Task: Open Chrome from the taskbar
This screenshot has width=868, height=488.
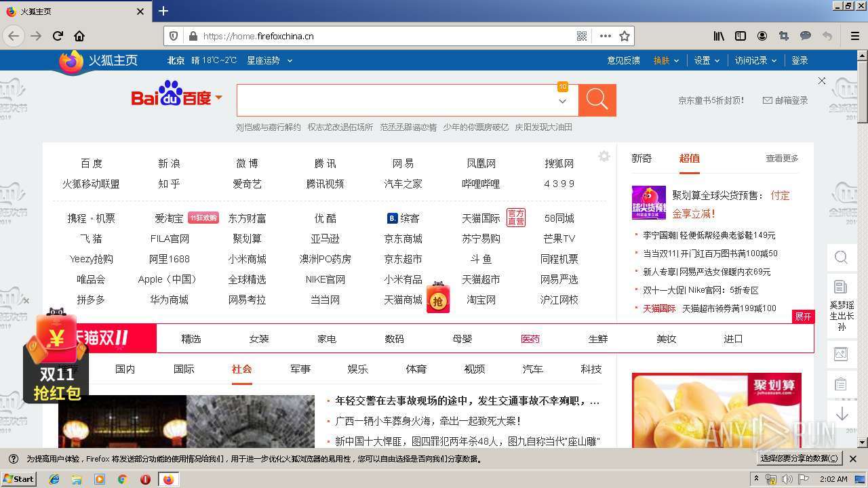Action: [122, 479]
